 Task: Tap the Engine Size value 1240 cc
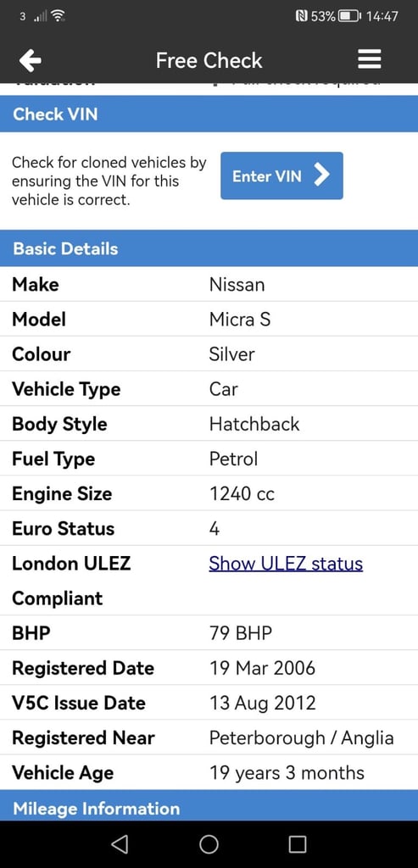coord(242,493)
